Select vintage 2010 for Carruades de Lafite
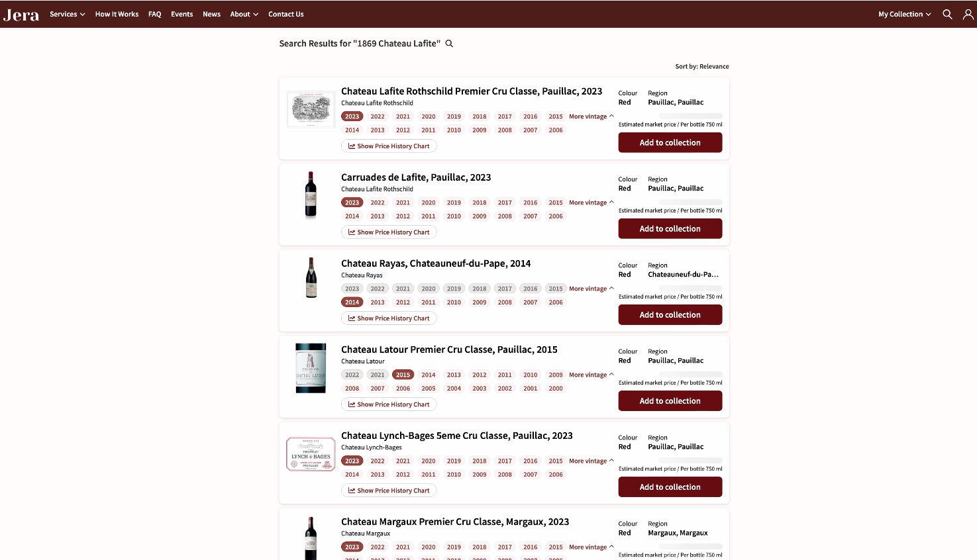 tap(454, 216)
